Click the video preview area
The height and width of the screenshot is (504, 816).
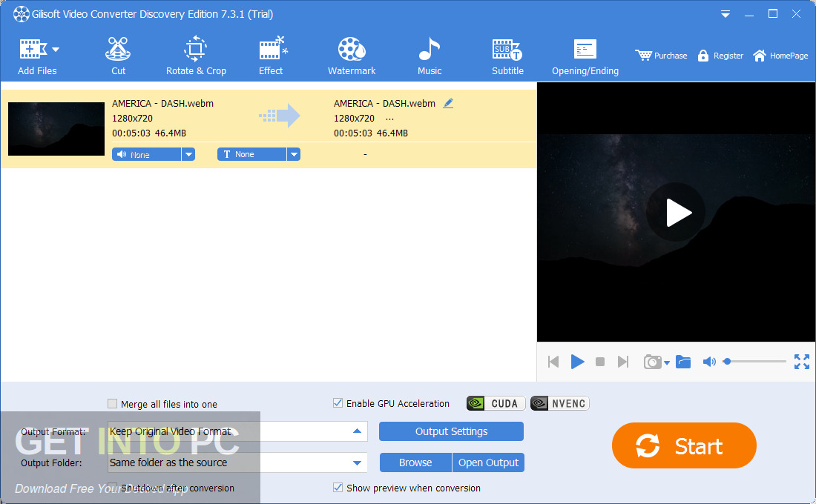pyautogui.click(x=676, y=212)
